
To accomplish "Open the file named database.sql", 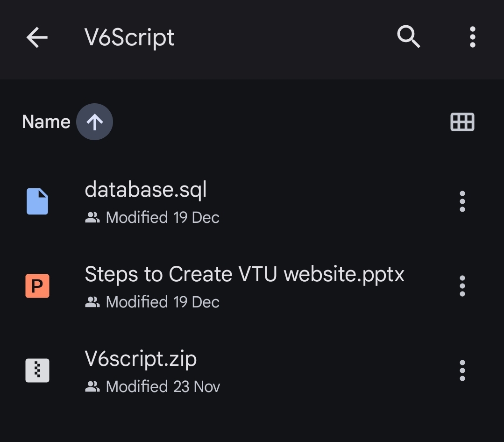I will (146, 190).
